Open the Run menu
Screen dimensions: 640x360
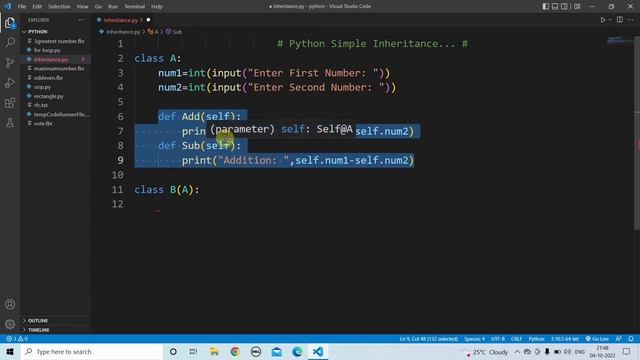coord(113,7)
